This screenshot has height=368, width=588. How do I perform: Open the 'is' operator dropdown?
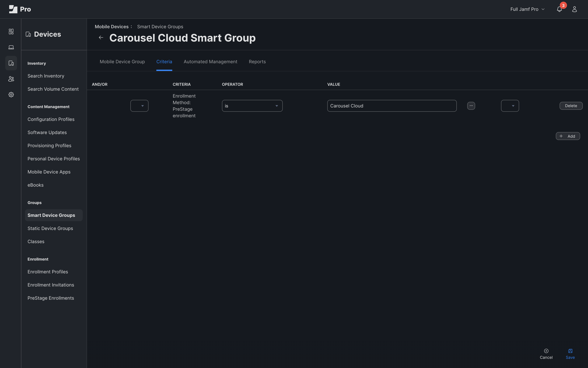pyautogui.click(x=252, y=106)
